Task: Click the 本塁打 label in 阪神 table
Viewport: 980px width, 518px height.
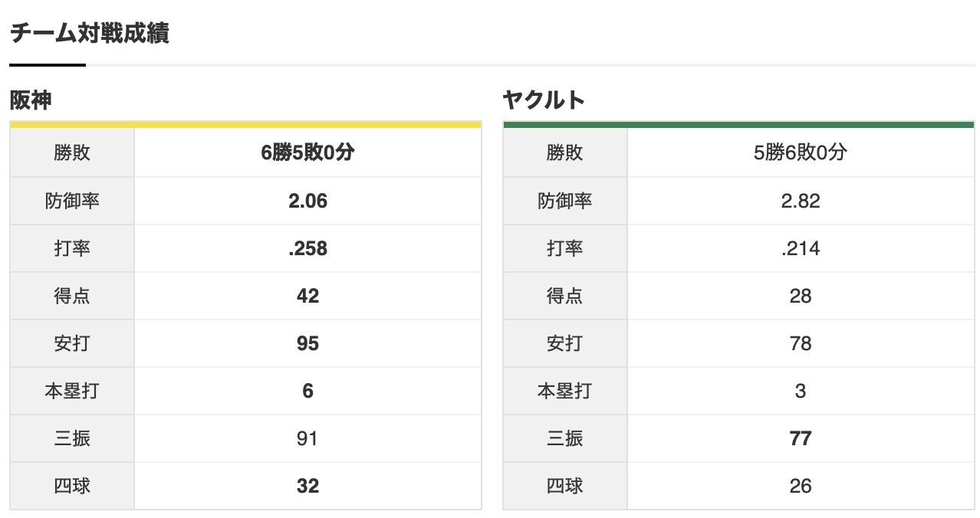Action: click(x=72, y=391)
